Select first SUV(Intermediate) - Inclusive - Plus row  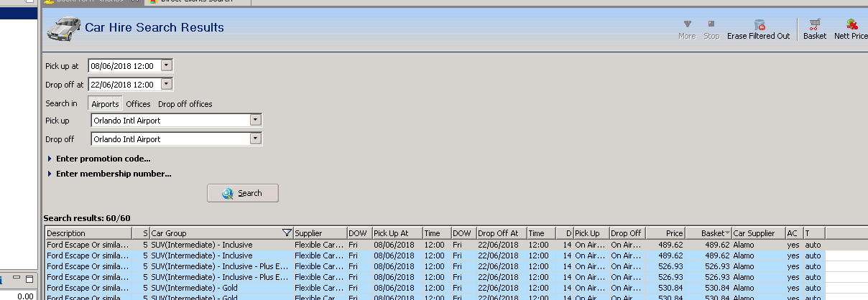(x=435, y=266)
